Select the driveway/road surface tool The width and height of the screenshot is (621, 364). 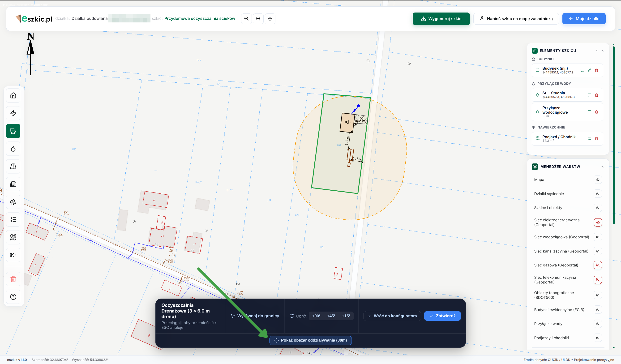click(x=13, y=166)
